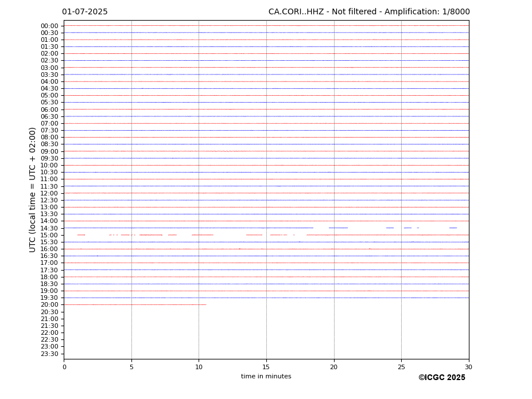Image resolution: width=532 pixels, height=399 pixels.
Task: Select the 20:00 time row label
Action: pyautogui.click(x=49, y=305)
